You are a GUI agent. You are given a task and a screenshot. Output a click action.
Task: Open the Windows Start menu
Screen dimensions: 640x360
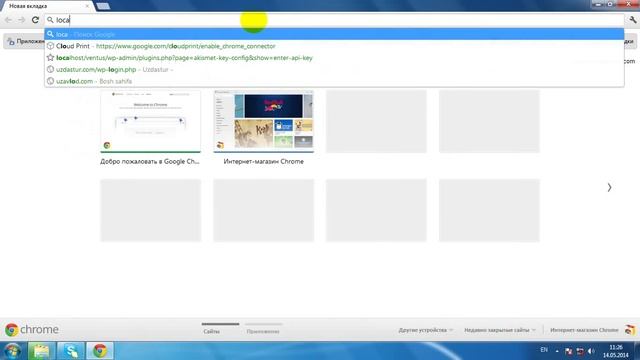pos(12,351)
